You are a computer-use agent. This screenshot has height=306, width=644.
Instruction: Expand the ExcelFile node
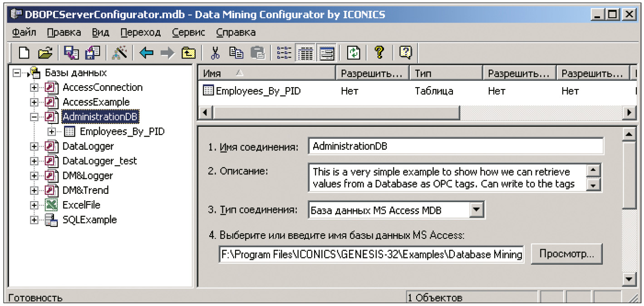34,205
